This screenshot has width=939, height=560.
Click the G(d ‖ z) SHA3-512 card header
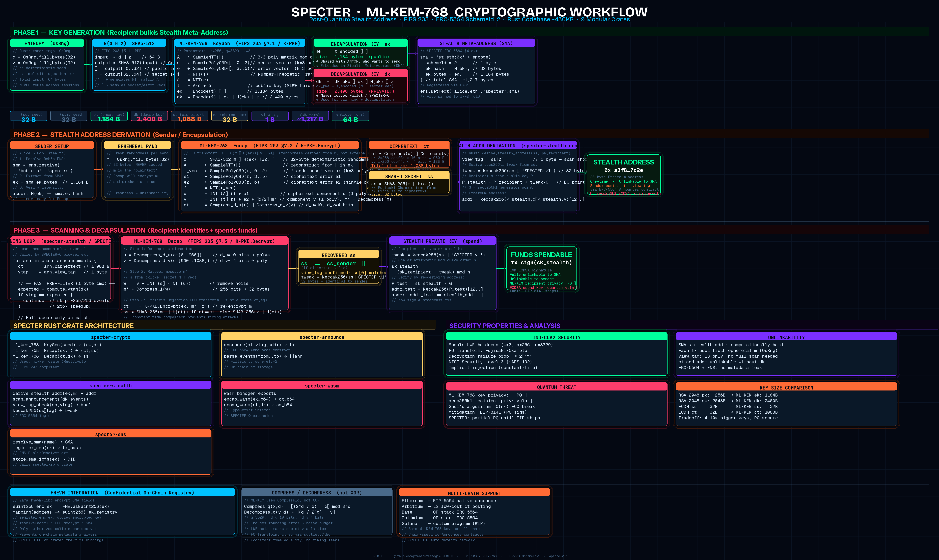coord(129,43)
